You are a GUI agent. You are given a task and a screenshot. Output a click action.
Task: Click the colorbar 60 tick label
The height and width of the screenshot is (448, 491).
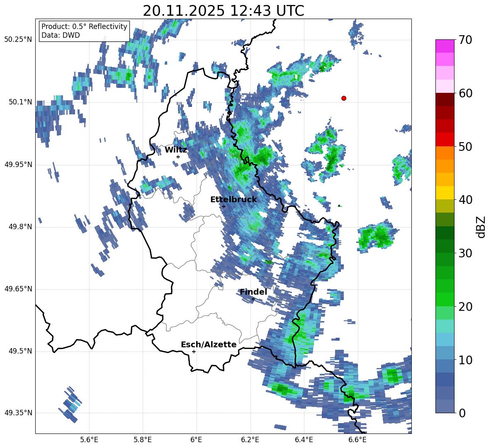tap(465, 93)
